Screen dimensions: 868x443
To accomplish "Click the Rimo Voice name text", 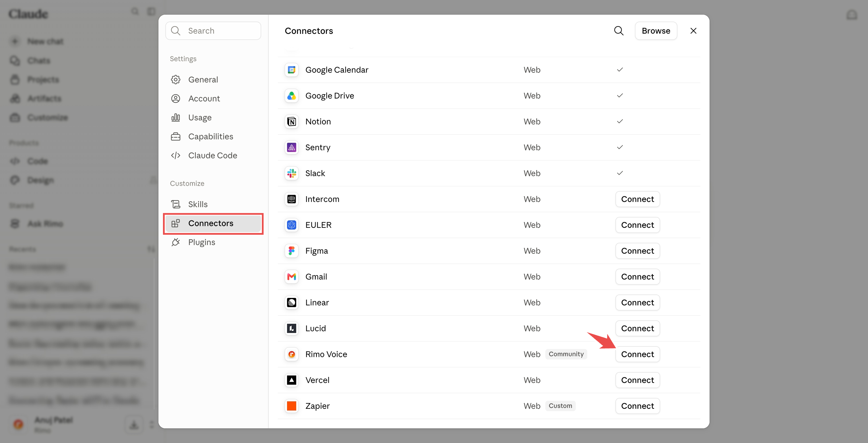I will [x=326, y=354].
